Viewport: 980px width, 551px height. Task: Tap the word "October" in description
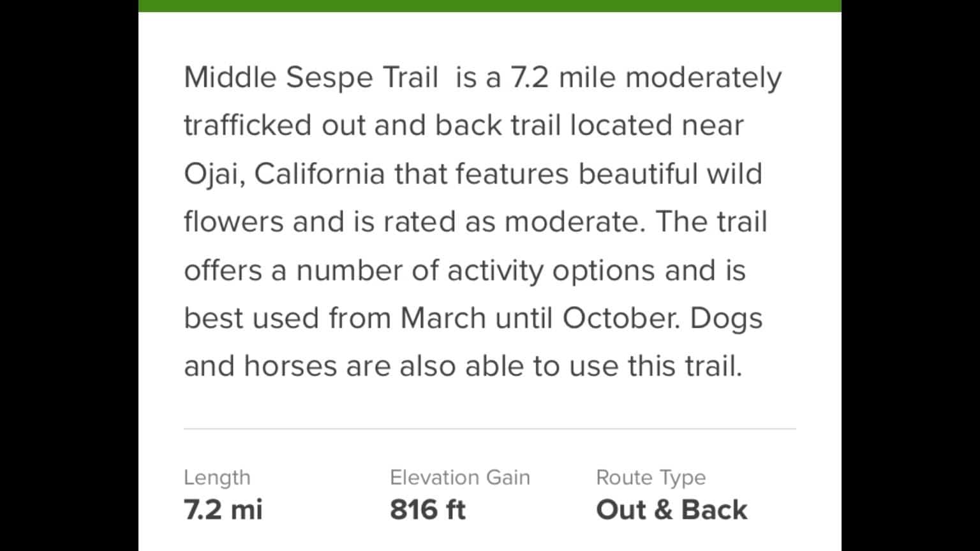620,318
